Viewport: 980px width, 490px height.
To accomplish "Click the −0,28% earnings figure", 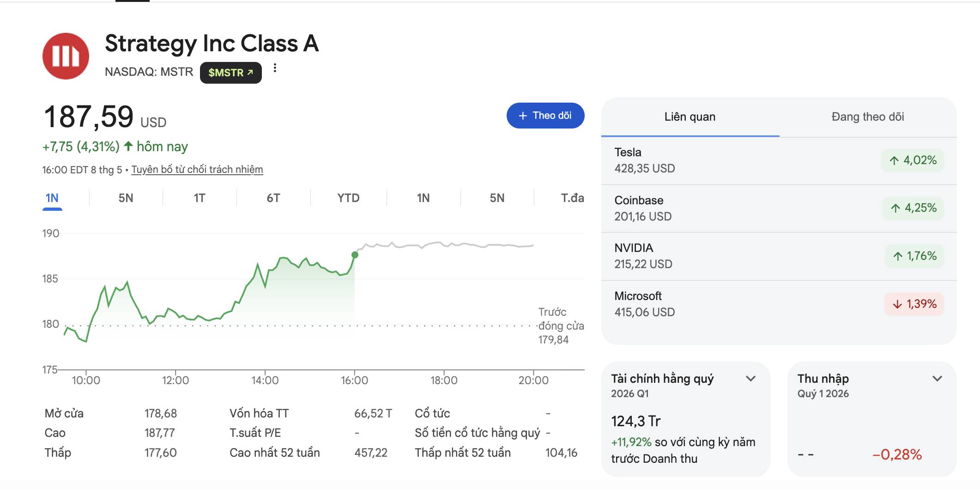I will click(897, 454).
